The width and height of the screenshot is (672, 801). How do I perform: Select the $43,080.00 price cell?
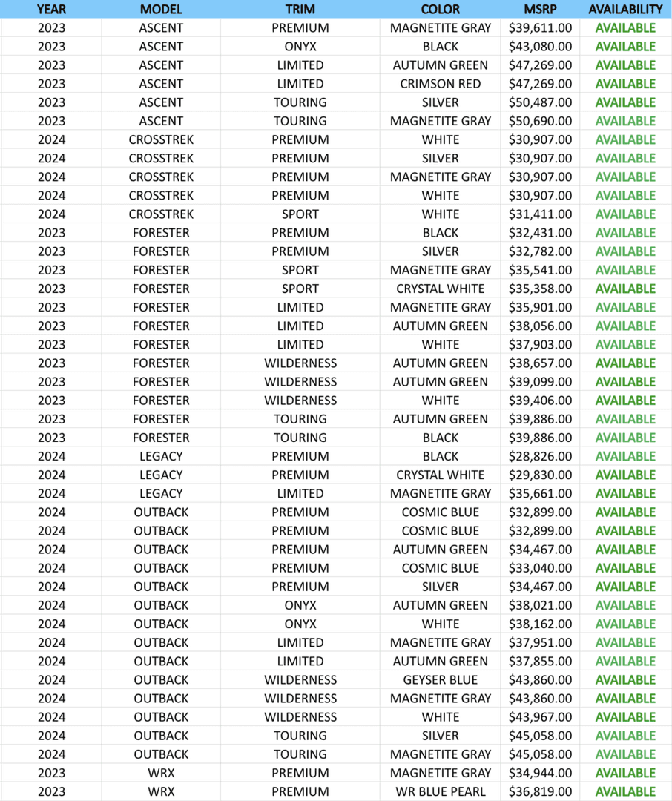(x=540, y=47)
